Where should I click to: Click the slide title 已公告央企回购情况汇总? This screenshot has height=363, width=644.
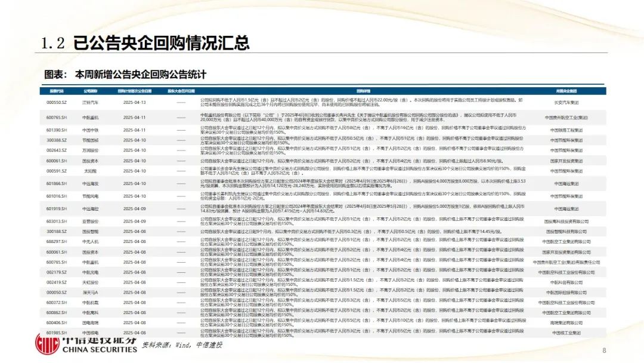coord(161,43)
